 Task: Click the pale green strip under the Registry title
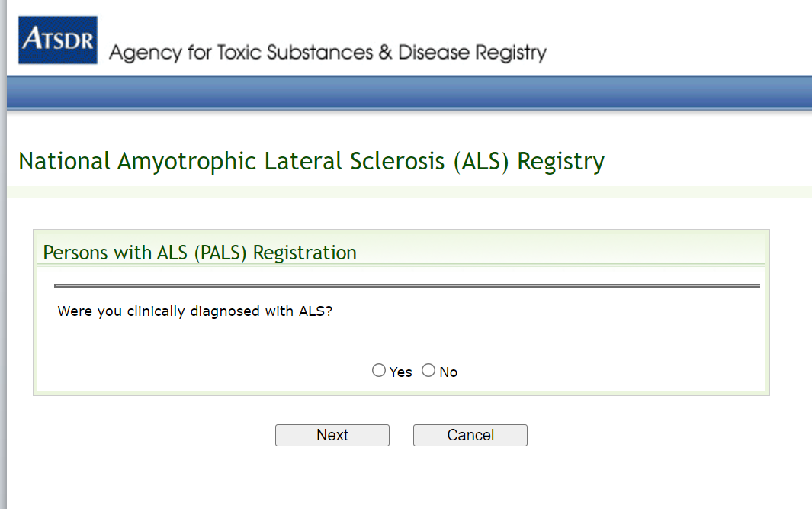409,192
